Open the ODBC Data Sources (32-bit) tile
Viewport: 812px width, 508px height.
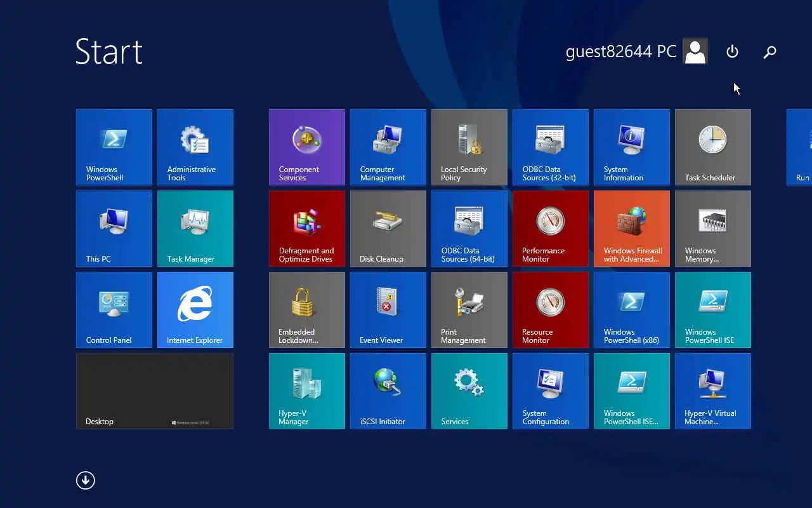[x=551, y=147]
